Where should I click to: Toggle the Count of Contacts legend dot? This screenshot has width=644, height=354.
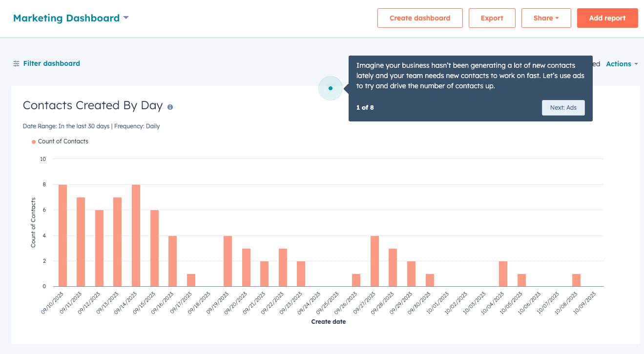tap(34, 142)
